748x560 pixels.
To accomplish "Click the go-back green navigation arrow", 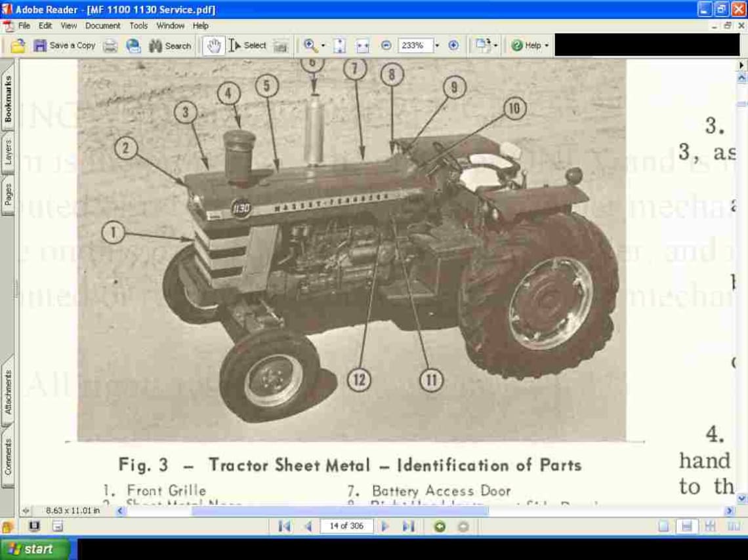I will pos(440,527).
